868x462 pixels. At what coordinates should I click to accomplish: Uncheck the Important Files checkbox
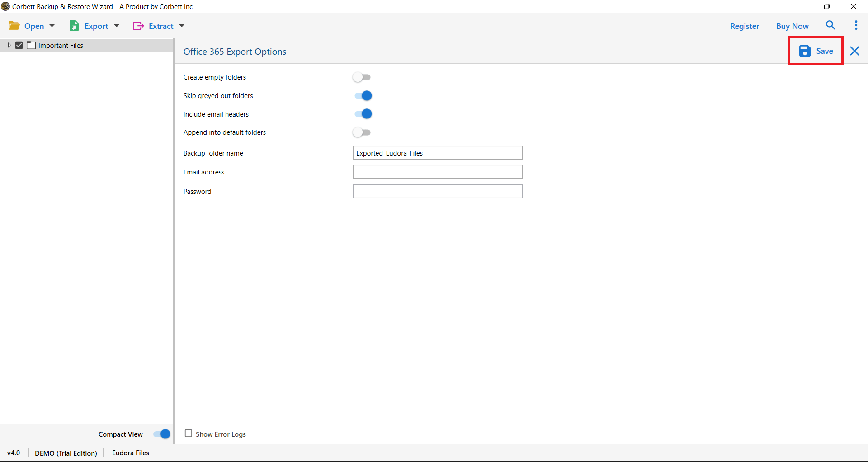(19, 45)
